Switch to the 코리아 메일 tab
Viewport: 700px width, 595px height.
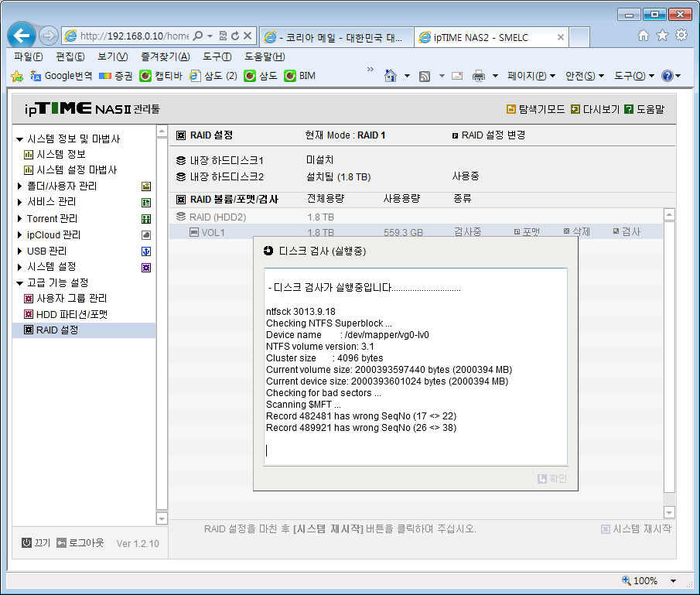click(336, 37)
